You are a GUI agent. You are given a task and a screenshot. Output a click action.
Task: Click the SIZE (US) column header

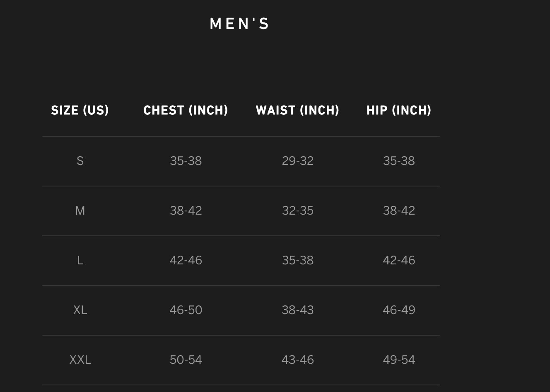(80, 110)
